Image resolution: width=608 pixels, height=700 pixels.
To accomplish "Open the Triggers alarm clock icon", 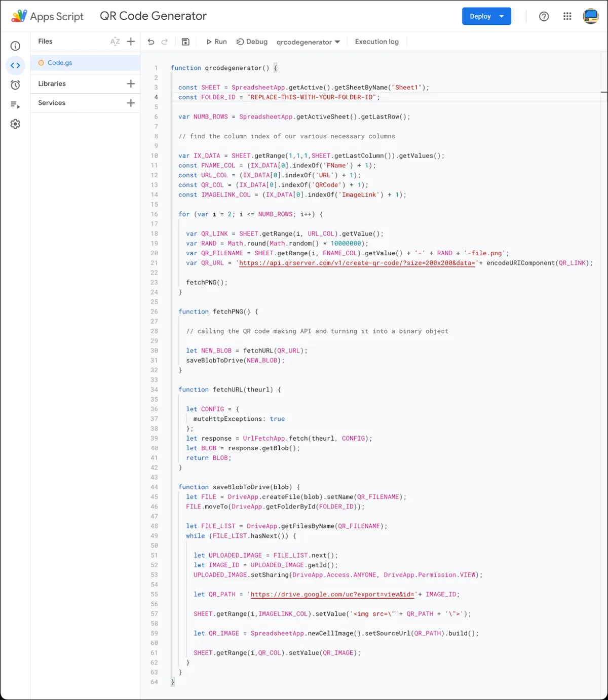I will 16,85.
